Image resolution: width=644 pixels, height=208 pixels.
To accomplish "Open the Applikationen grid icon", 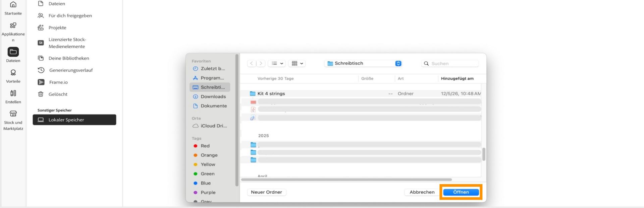I will (13, 25).
